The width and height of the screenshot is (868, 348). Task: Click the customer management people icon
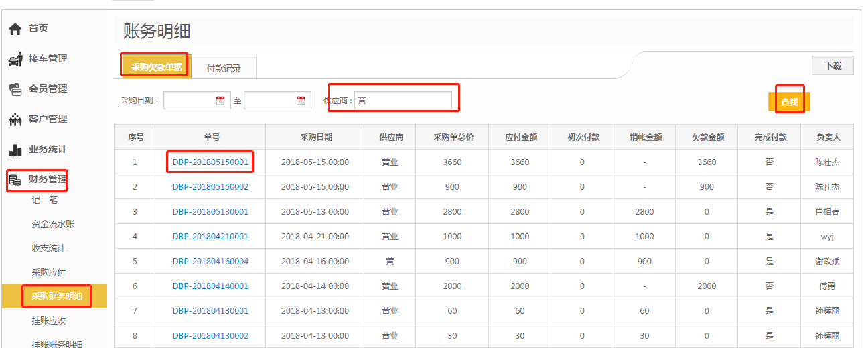coord(15,119)
